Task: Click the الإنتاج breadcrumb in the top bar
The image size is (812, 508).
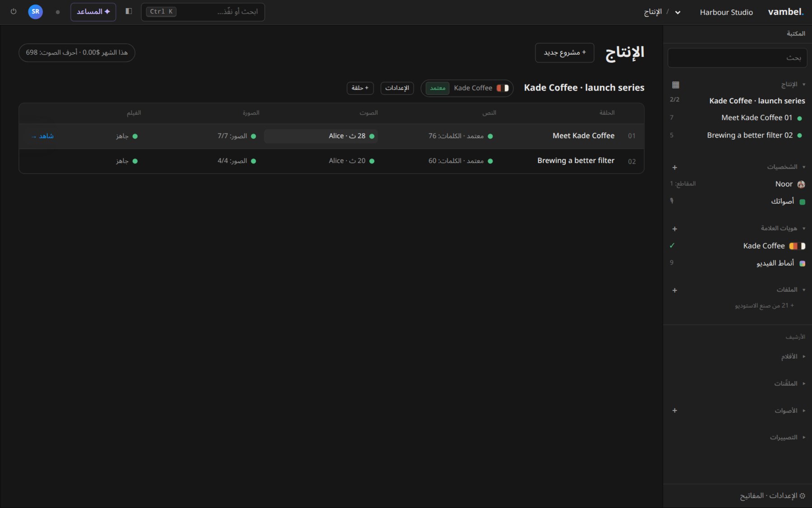Action: (653, 12)
